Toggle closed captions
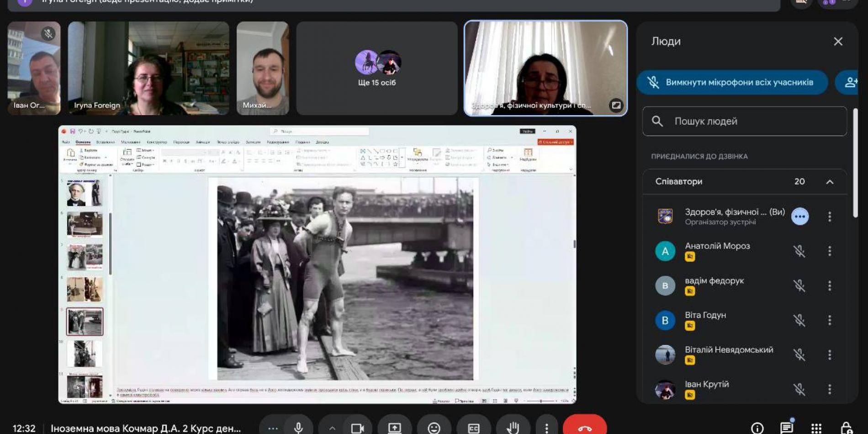Image resolution: width=868 pixels, height=434 pixels. point(473,428)
